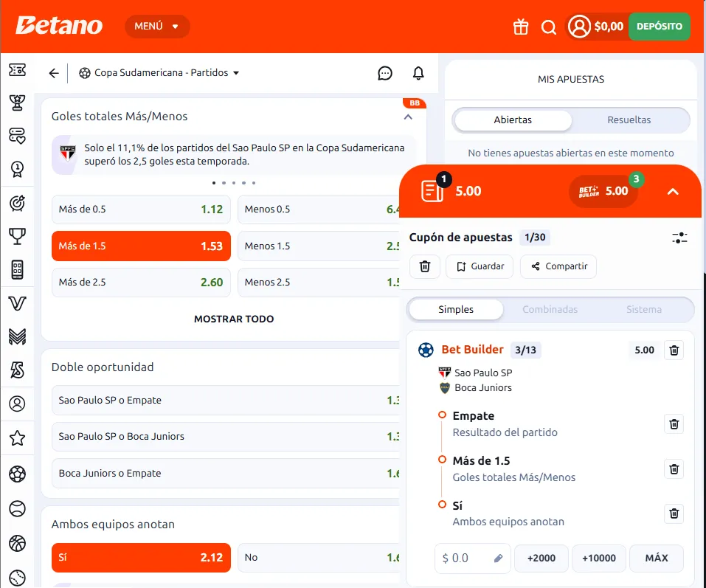Collapse the betslip with the chevron
This screenshot has width=706, height=588.
tap(673, 192)
